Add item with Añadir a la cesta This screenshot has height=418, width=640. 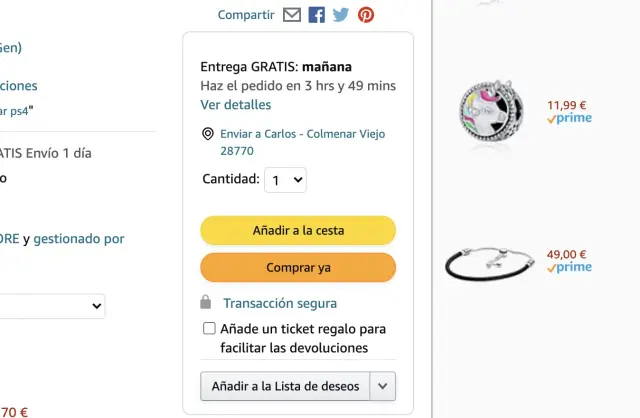(x=298, y=230)
